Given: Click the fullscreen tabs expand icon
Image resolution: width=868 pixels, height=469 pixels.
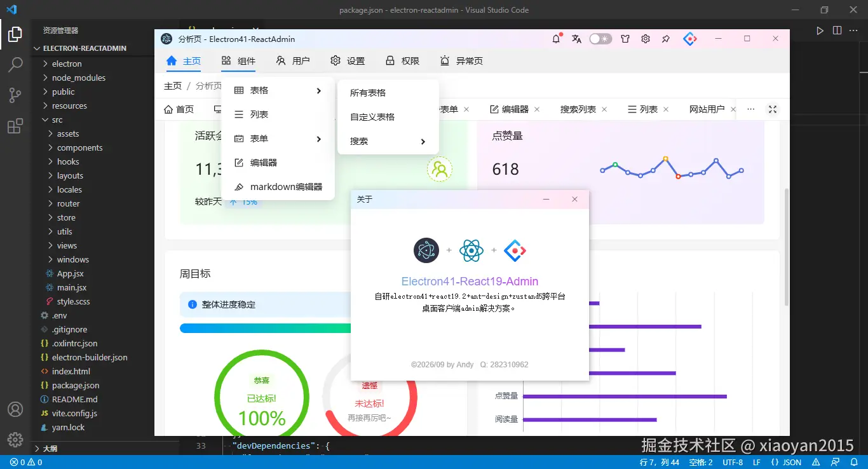Looking at the screenshot, I should (x=773, y=109).
